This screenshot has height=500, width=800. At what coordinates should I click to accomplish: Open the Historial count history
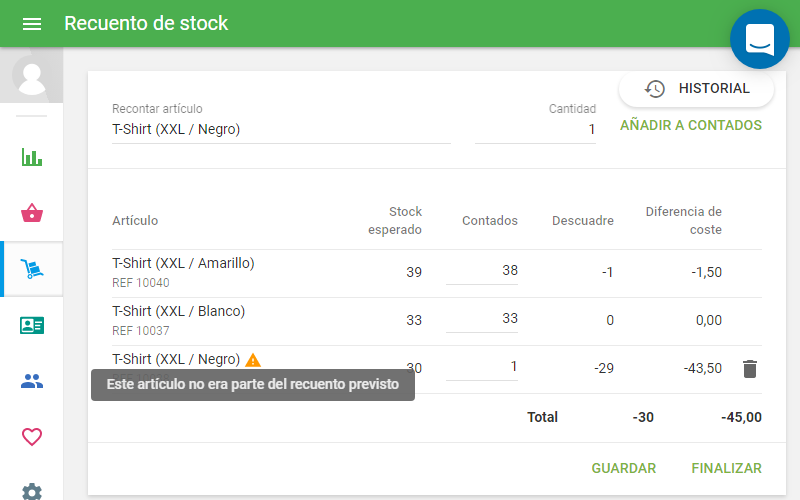[x=697, y=89]
